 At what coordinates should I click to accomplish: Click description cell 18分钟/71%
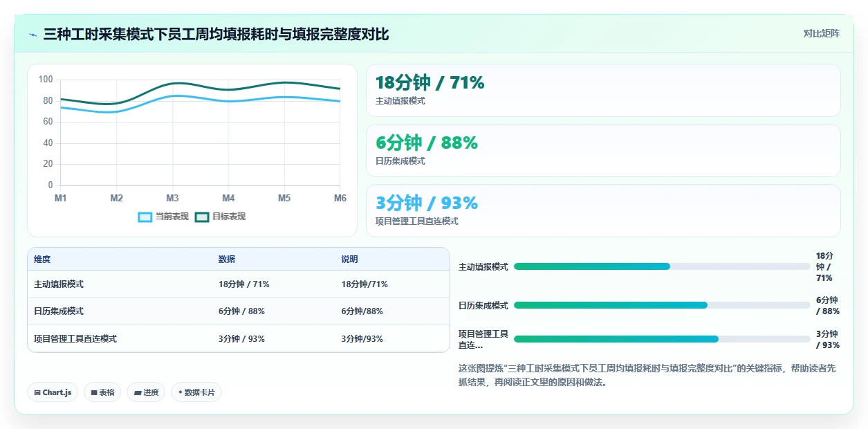pyautogui.click(x=364, y=284)
